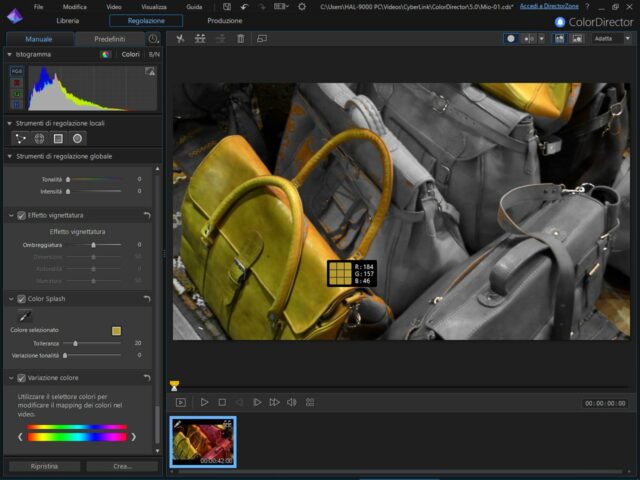Click the play button below the preview
The image size is (640, 480).
(204, 402)
